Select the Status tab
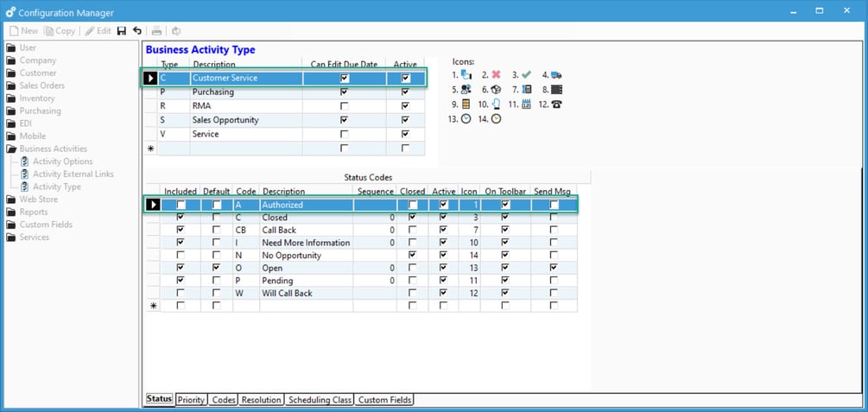Image resolution: width=868 pixels, height=412 pixels. coord(160,399)
